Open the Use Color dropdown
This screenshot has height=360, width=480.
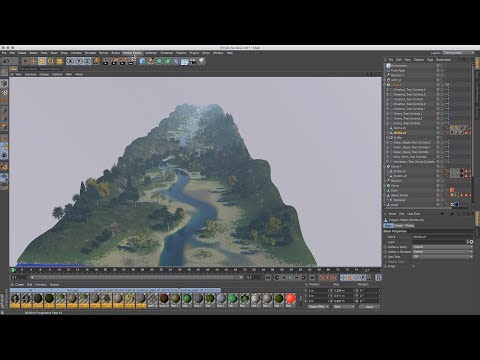tap(442, 257)
